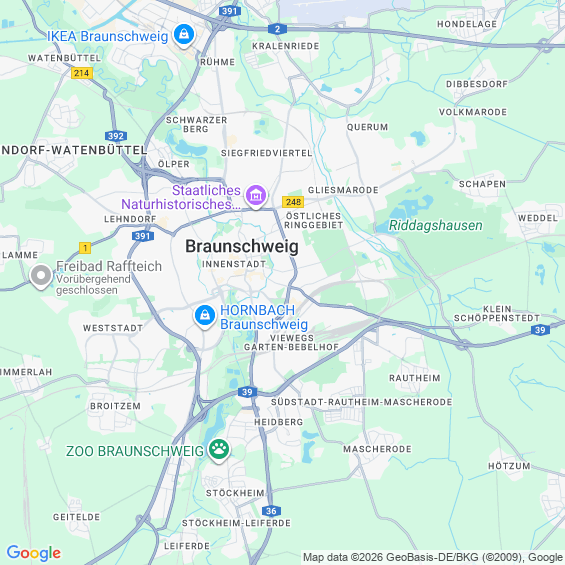Click the Map data copyright text
Viewport: 565px width, 565px height.
(433, 557)
